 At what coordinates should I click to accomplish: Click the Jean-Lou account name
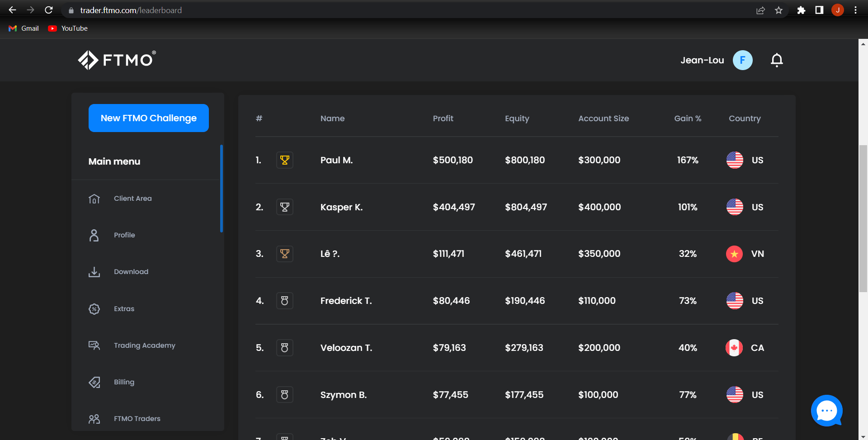coord(702,60)
